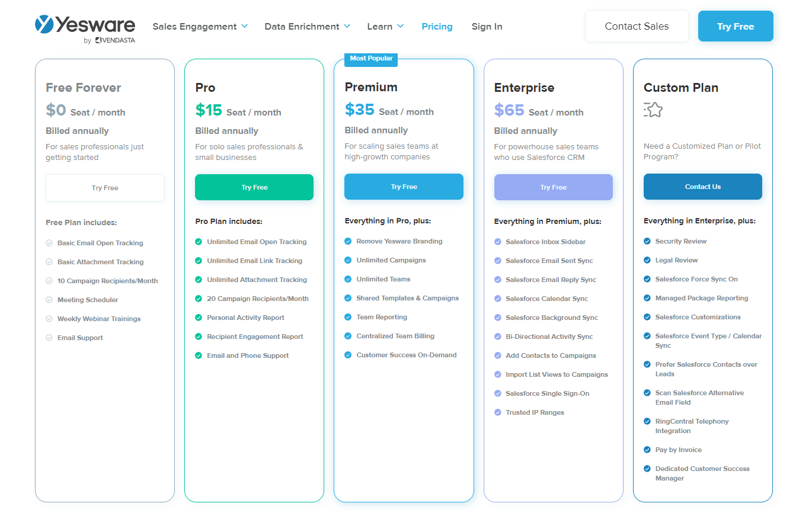This screenshot has width=812, height=519.
Task: Click '20 Campaign Recipients/Month' text
Action: (x=258, y=299)
